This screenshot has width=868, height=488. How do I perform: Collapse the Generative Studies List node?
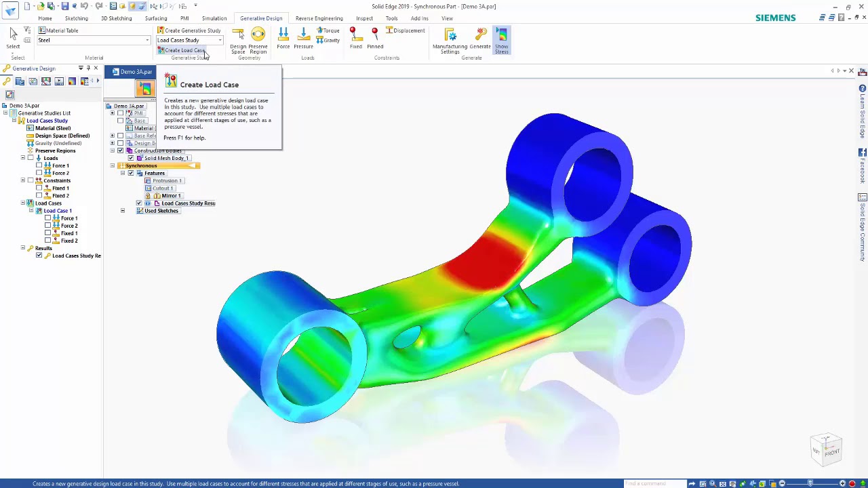(x=5, y=113)
